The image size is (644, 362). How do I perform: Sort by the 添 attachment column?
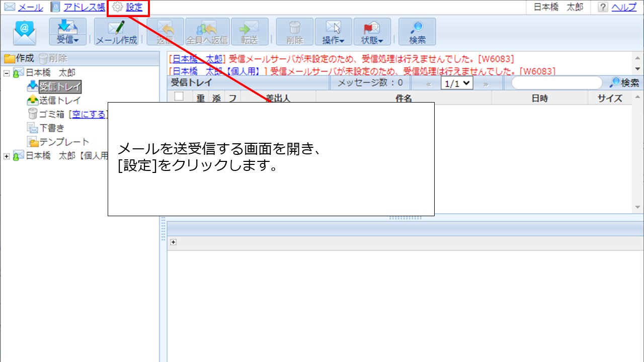click(x=216, y=98)
